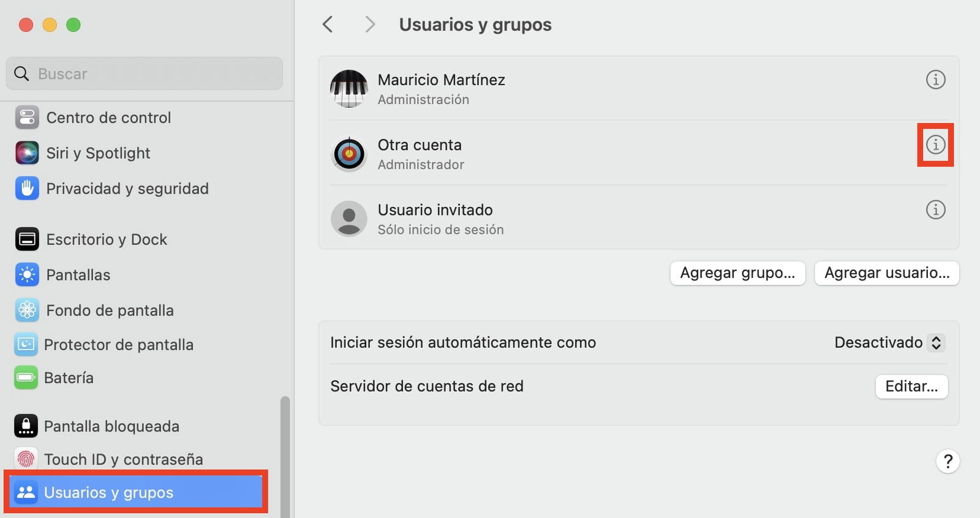The width and height of the screenshot is (980, 518).
Task: Click the Otra cuenta user name
Action: point(420,145)
